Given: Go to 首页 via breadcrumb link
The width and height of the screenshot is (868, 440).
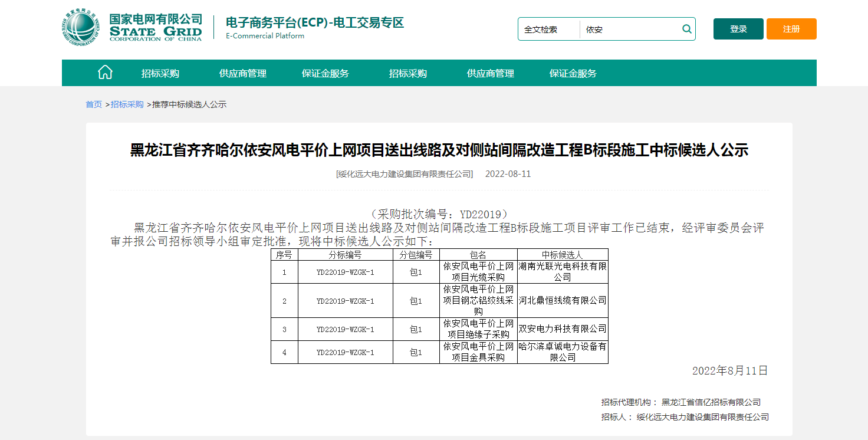Looking at the screenshot, I should pyautogui.click(x=94, y=104).
